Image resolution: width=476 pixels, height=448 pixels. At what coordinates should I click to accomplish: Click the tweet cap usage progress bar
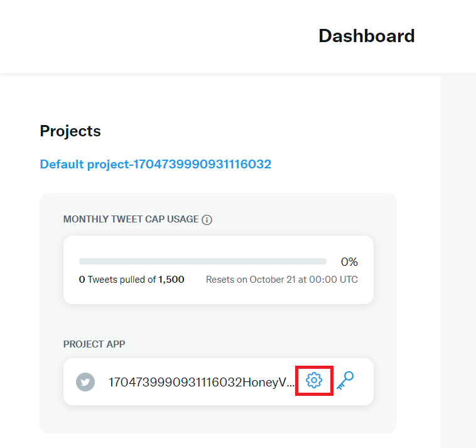pyautogui.click(x=202, y=261)
